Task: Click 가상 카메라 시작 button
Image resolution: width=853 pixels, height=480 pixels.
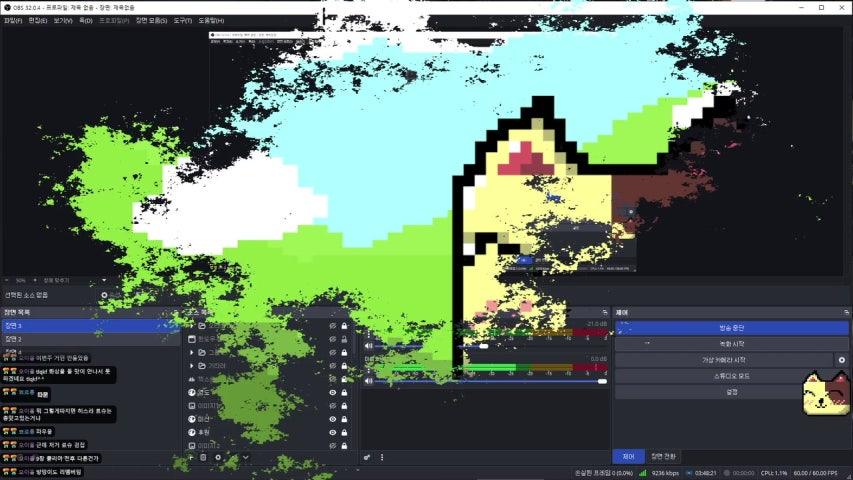Action: point(724,360)
